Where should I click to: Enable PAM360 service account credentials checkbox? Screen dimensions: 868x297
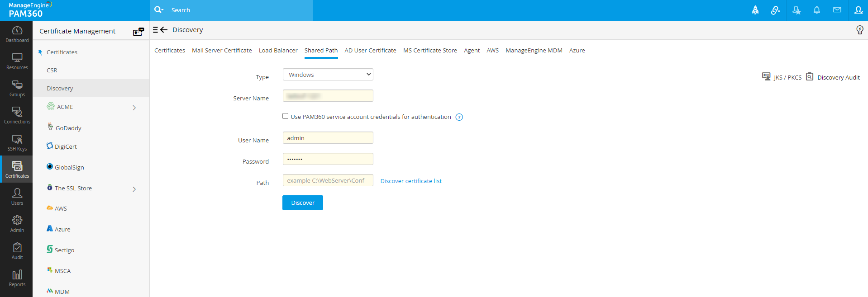[x=285, y=116]
